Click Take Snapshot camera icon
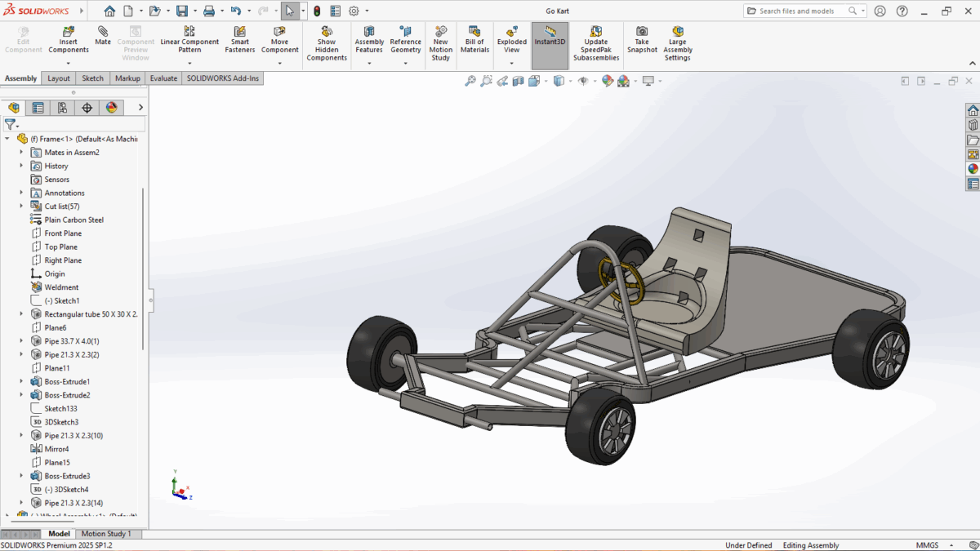The height and width of the screenshot is (551, 980). [642, 33]
